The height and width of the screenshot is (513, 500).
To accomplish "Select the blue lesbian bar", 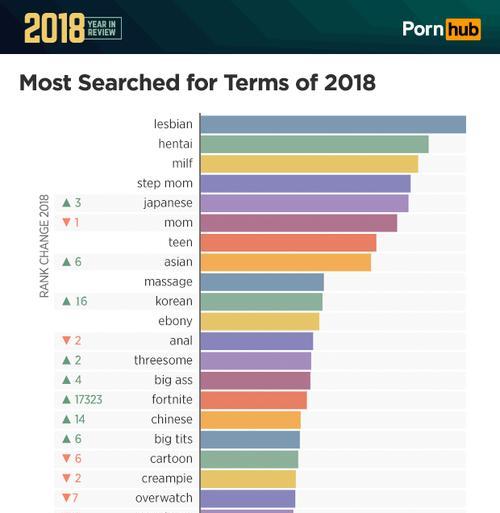I will coord(333,124).
